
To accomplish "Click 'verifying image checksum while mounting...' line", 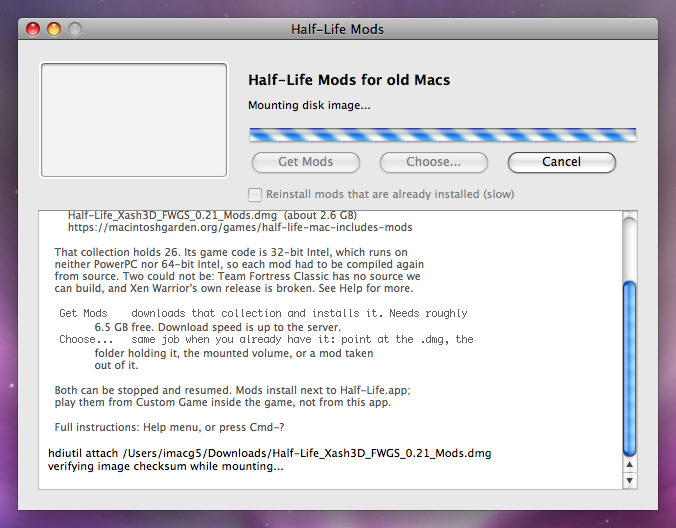I will (x=166, y=466).
